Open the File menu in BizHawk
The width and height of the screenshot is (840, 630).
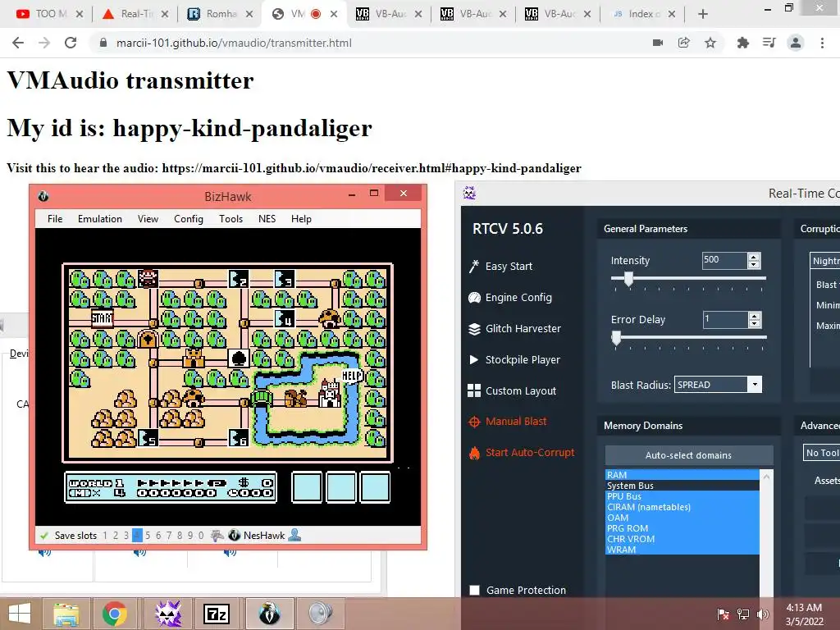pos(55,218)
